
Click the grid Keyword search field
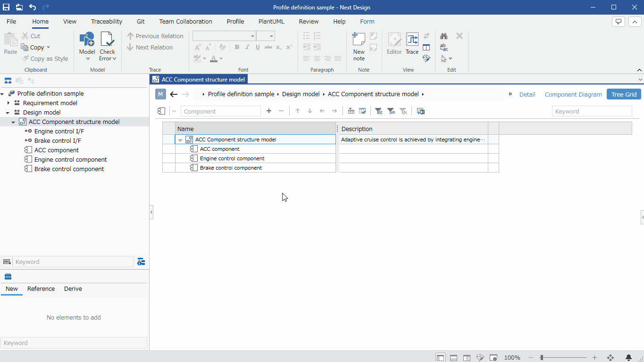point(592,111)
